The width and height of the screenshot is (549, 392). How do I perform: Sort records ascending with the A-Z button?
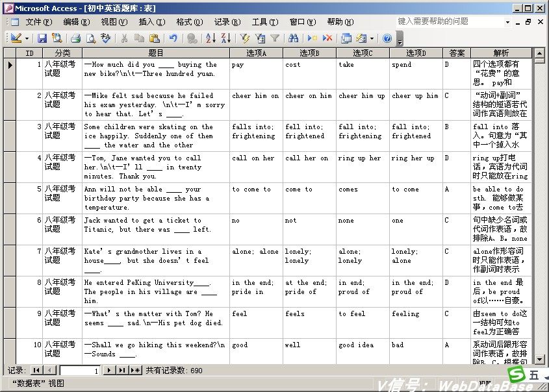tap(211, 38)
